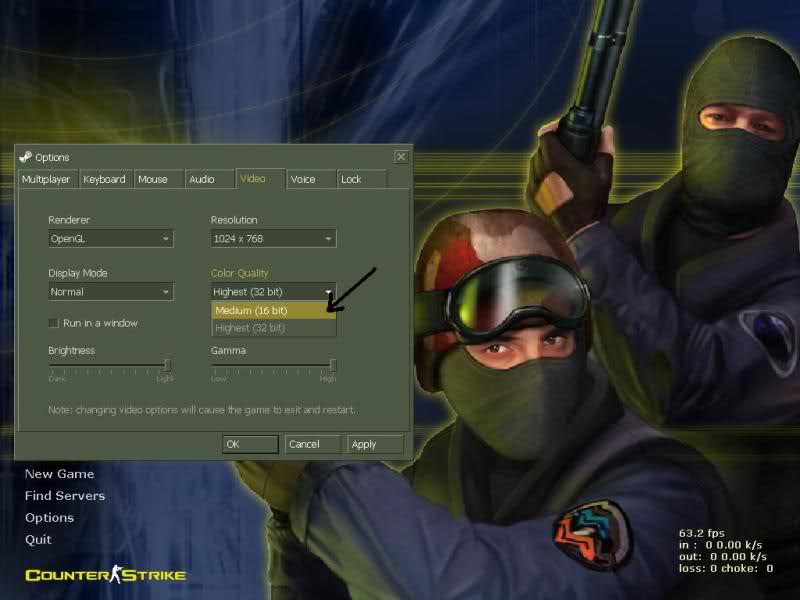
Task: Choose Medium (16 bit) color quality
Action: coord(273,310)
